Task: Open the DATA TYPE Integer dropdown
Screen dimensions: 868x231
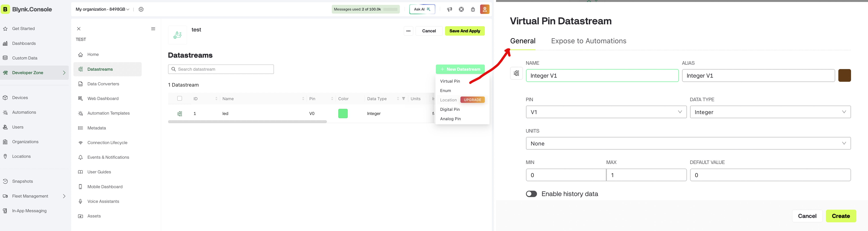Action: 770,112
